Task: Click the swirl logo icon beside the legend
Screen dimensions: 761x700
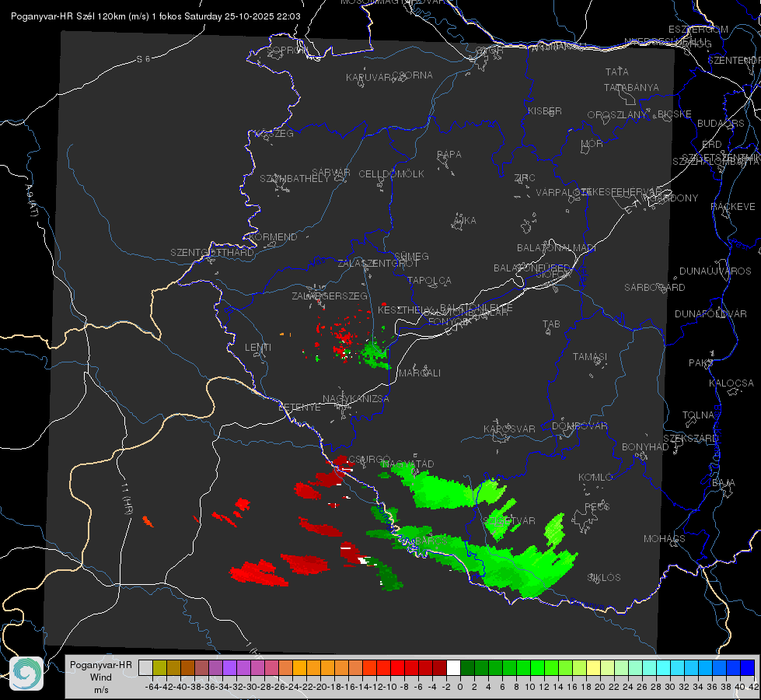Action: point(26,674)
